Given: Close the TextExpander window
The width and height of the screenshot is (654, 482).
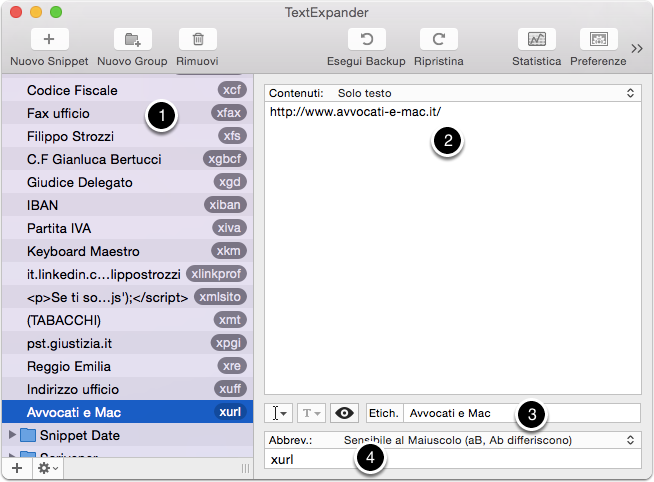Looking at the screenshot, I should click(x=16, y=12).
